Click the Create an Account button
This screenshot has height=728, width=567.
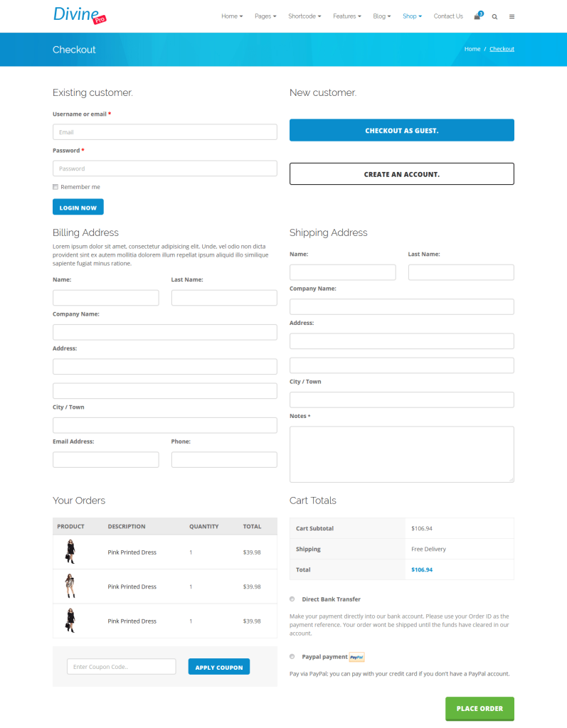[x=401, y=173]
